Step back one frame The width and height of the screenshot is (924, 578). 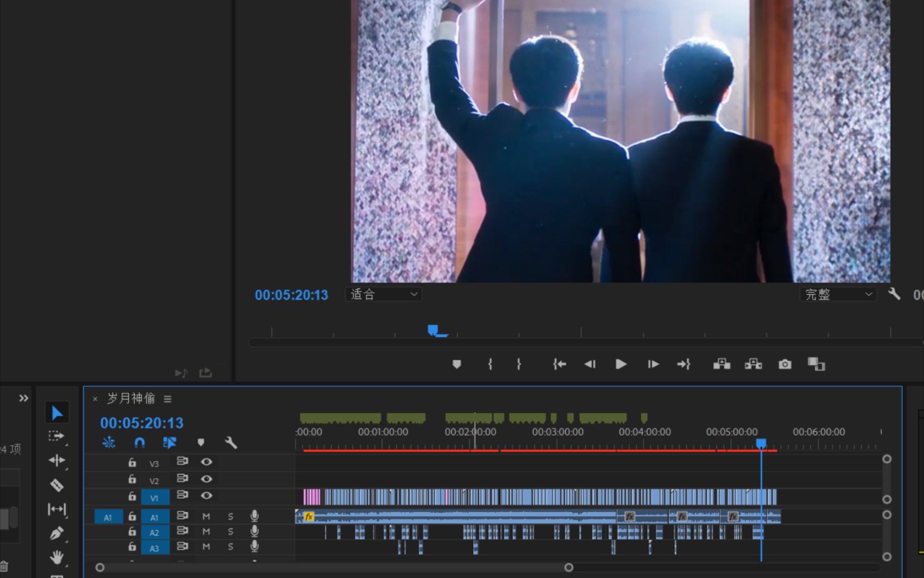(x=590, y=364)
